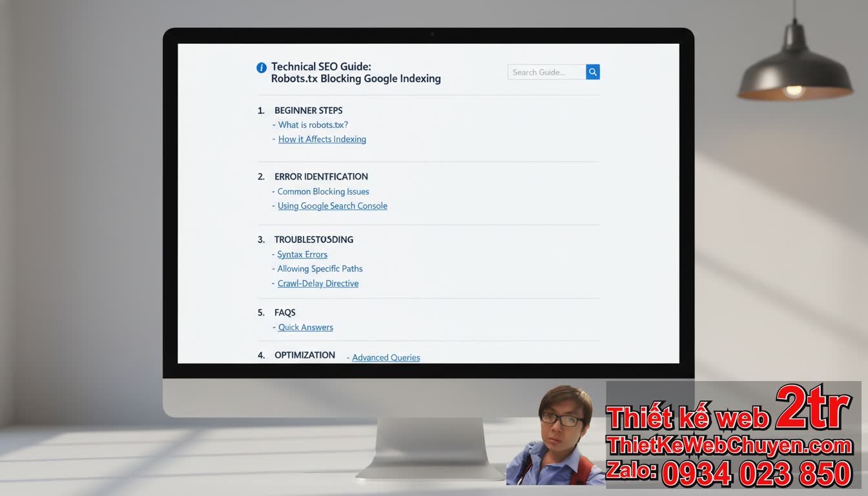The height and width of the screenshot is (496, 868).
Task: Click the third section heading above Syntax Errors
Action: point(313,240)
